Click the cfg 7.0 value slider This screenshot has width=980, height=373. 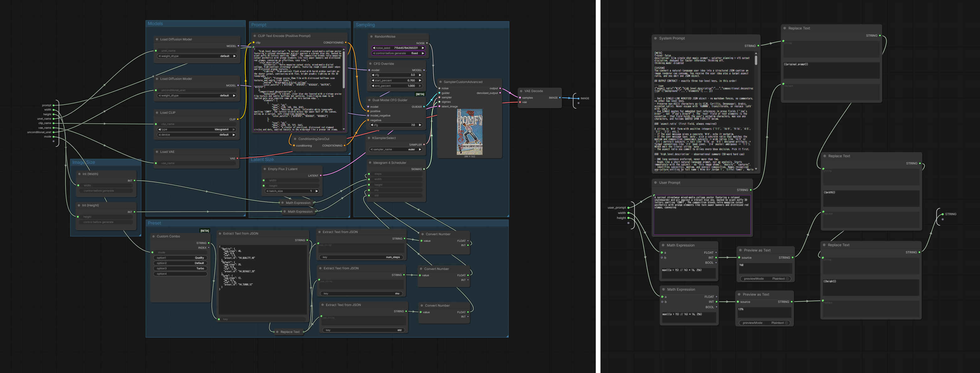pyautogui.click(x=396, y=125)
